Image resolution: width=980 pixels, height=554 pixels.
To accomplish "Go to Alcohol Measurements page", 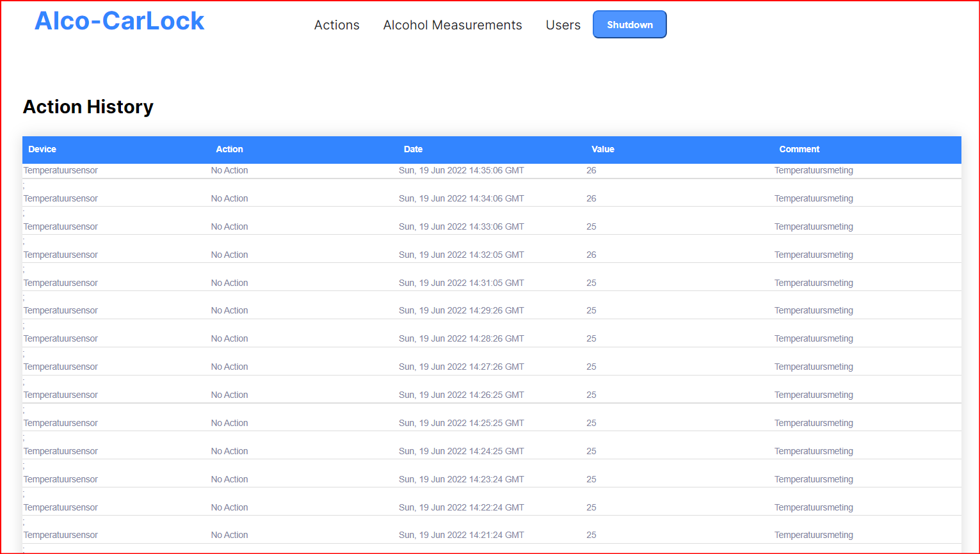I will pos(453,25).
